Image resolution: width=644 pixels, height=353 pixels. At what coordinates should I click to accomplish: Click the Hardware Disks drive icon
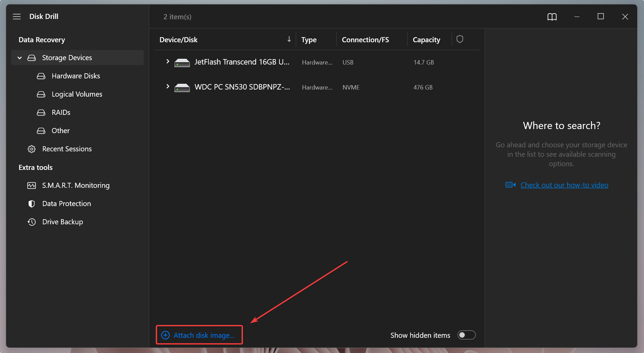[x=41, y=76]
